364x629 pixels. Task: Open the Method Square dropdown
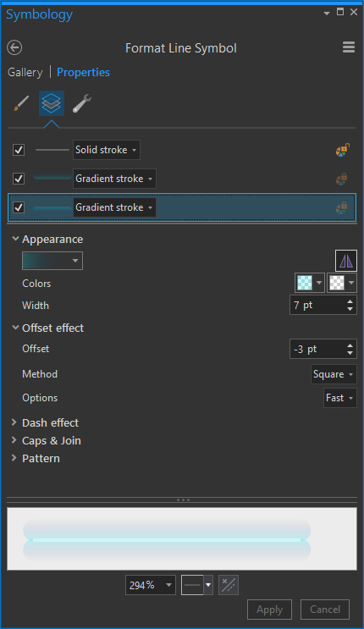334,374
